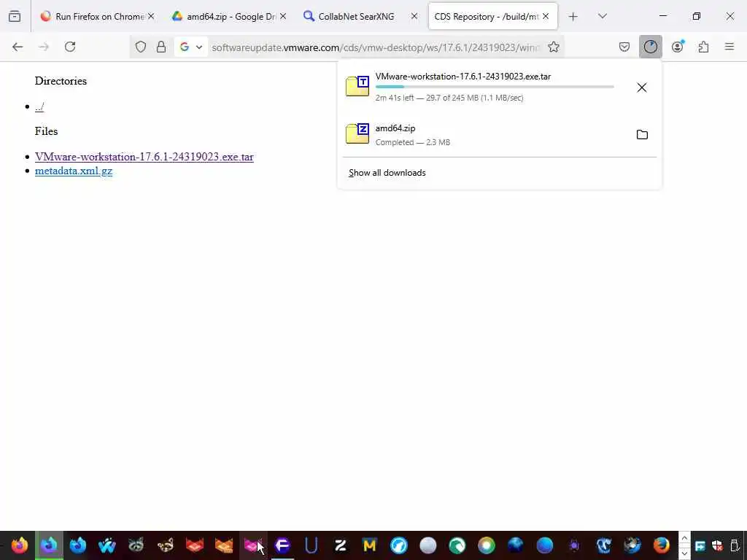The width and height of the screenshot is (747, 560).
Task: Open search engine dropdown next to Google logo
Action: [199, 47]
